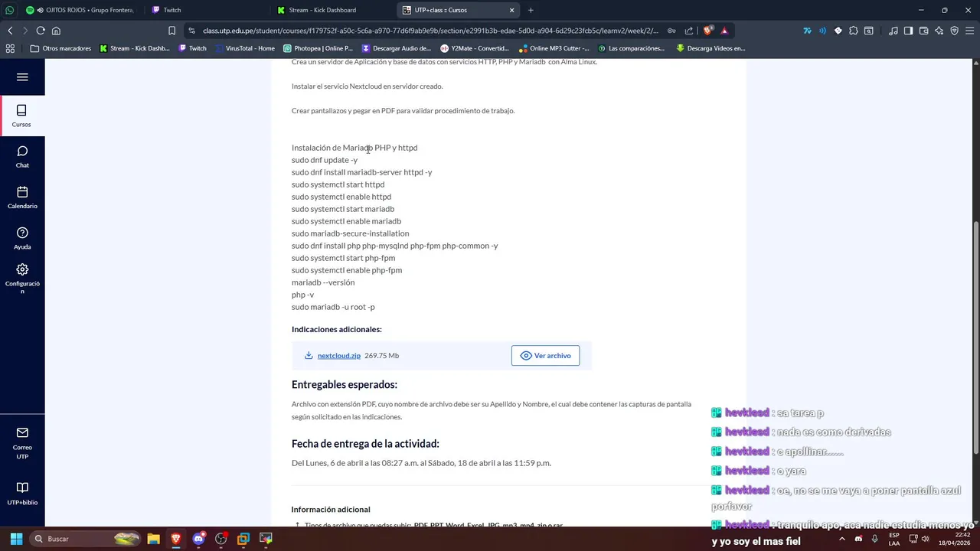
Task: Open the Y2Mate bookmark
Action: coord(475,48)
